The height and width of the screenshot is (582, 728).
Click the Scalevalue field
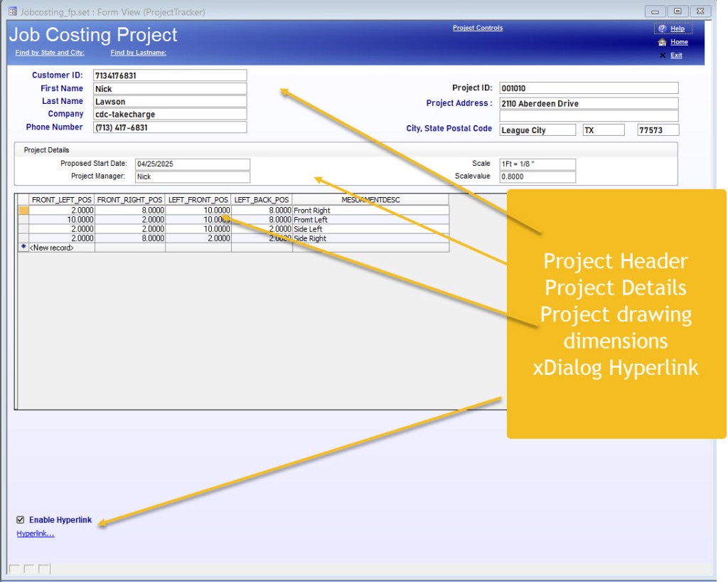coord(537,176)
